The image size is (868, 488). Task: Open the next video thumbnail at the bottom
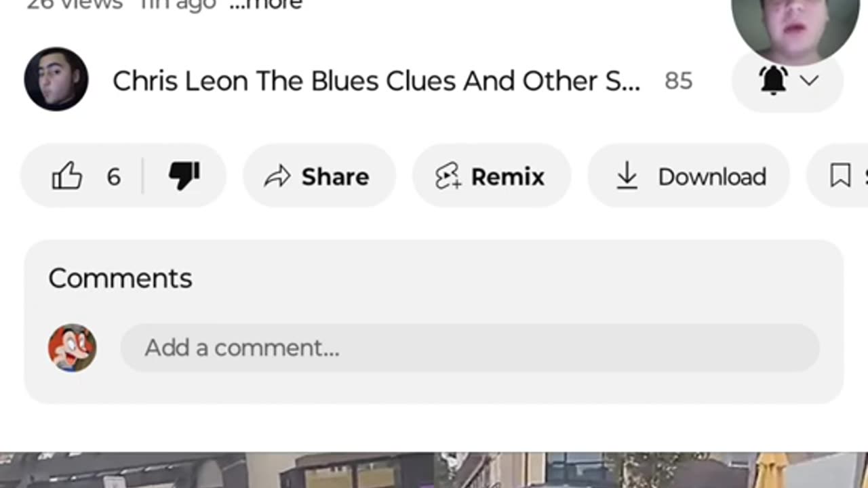pos(434,470)
